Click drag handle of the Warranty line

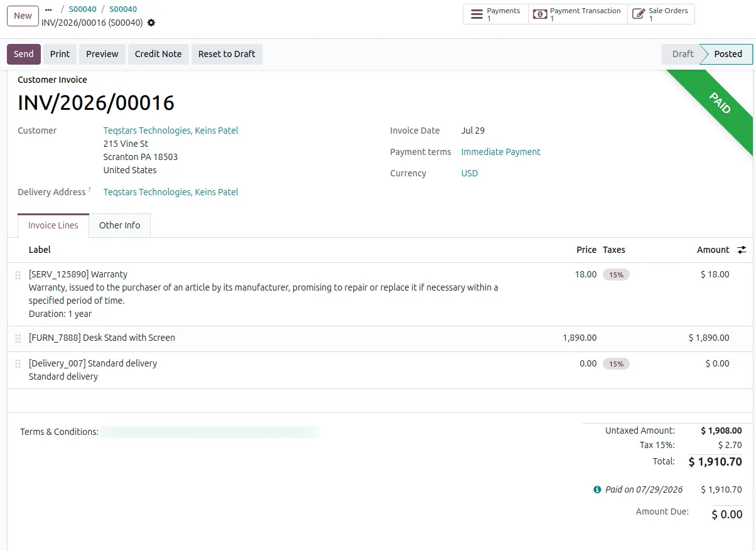(18, 275)
